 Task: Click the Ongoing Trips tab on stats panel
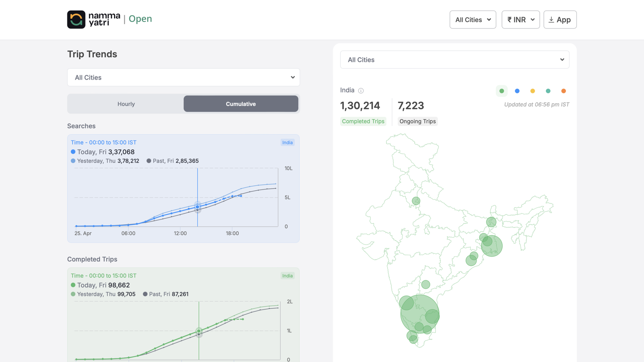(417, 121)
